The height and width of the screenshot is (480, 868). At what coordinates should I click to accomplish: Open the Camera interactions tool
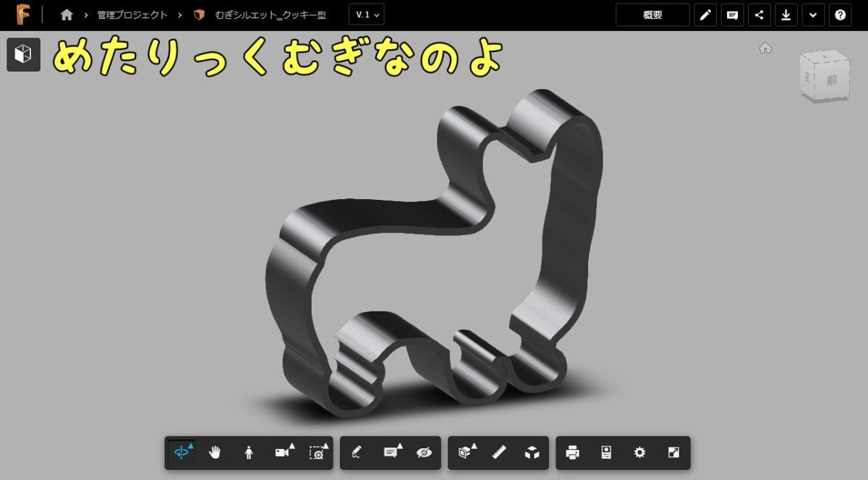[x=283, y=452]
